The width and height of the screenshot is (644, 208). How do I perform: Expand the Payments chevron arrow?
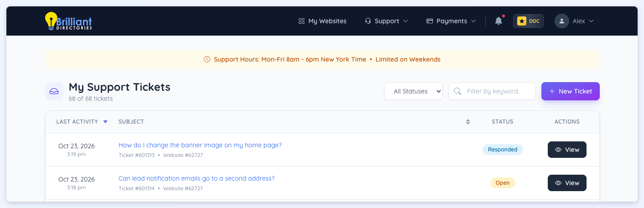click(x=473, y=21)
